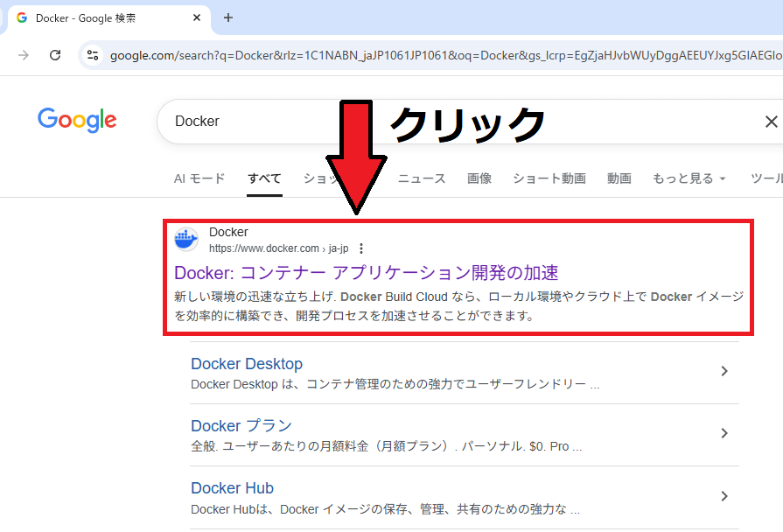Click the Google logo
783x532 pixels.
tap(77, 121)
